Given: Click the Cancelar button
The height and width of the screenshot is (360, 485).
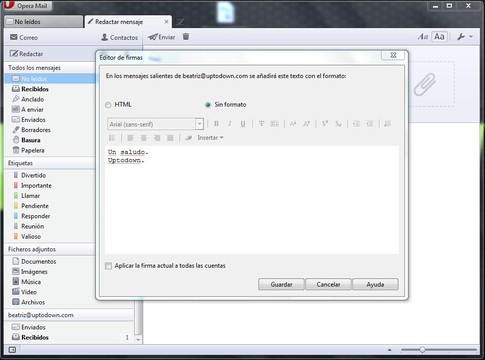Looking at the screenshot, I should 328,284.
